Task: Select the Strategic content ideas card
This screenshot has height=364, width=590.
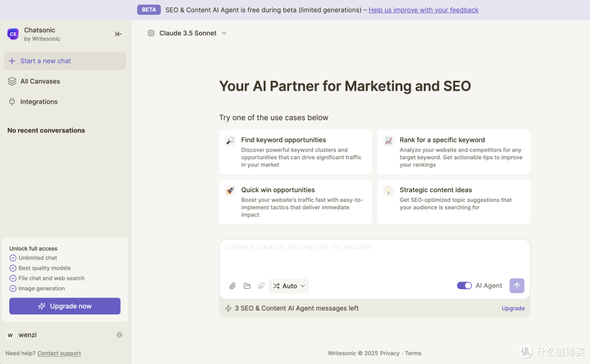Action: [x=454, y=202]
